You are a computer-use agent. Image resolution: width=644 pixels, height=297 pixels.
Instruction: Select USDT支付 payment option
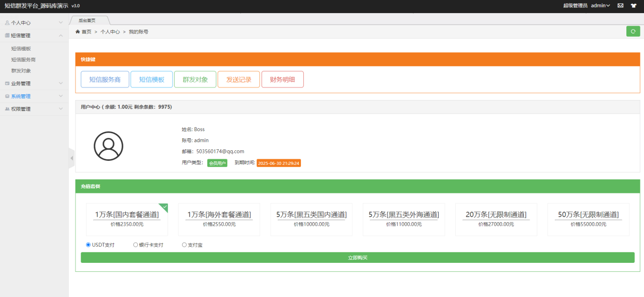(x=89, y=245)
